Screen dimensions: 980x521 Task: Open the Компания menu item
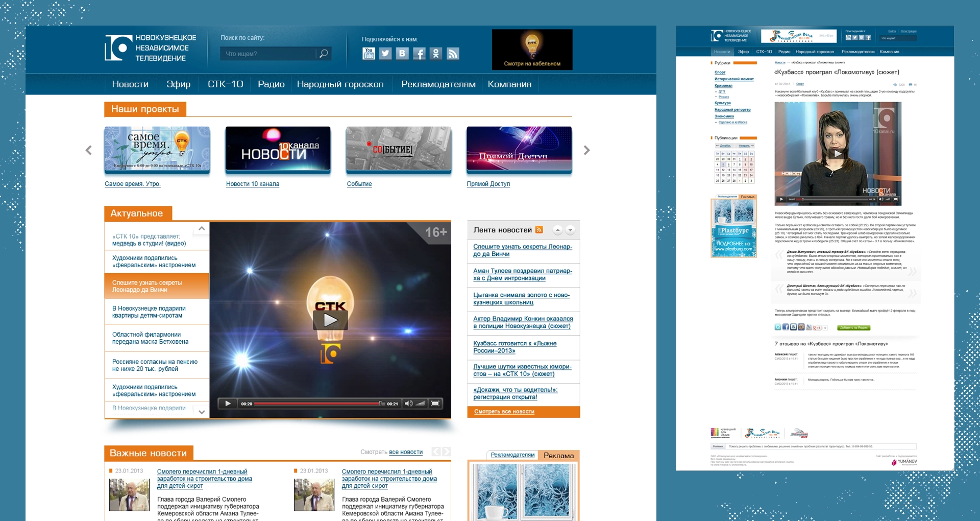[x=509, y=84]
